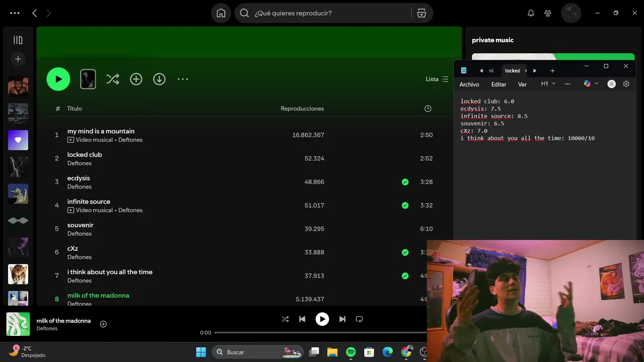Open Spotify's three-dot app menu
Image resolution: width=644 pixels, height=362 pixels.
click(x=15, y=13)
